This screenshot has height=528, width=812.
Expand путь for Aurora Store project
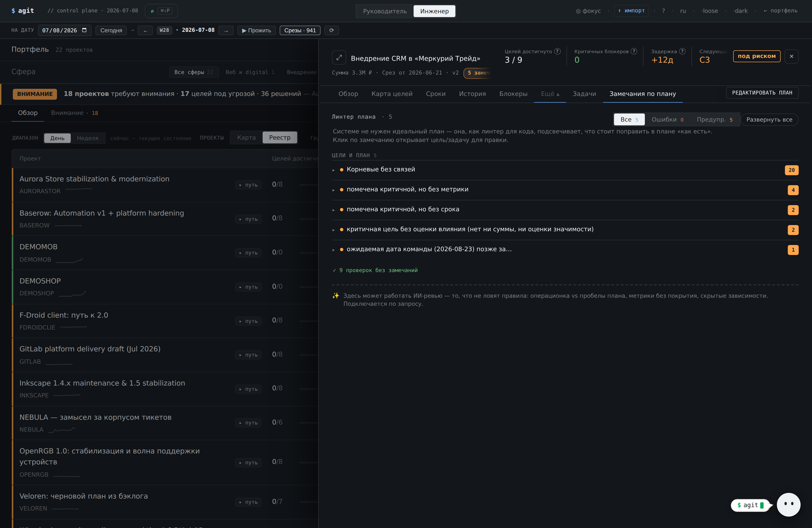(x=248, y=185)
